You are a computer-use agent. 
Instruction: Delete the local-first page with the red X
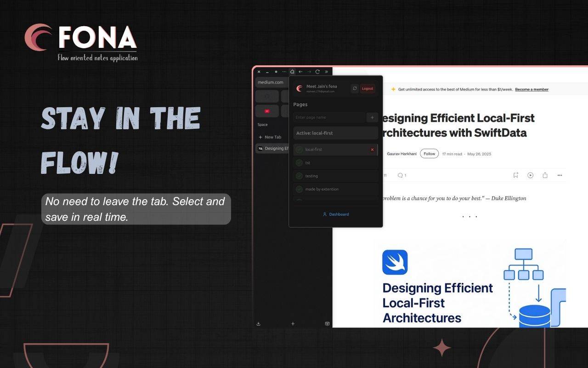372,149
